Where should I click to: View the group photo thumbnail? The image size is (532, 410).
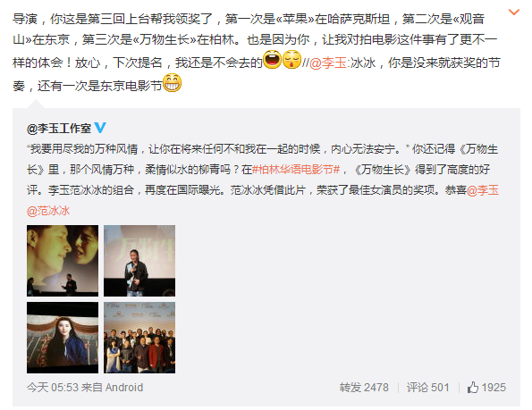click(x=139, y=338)
